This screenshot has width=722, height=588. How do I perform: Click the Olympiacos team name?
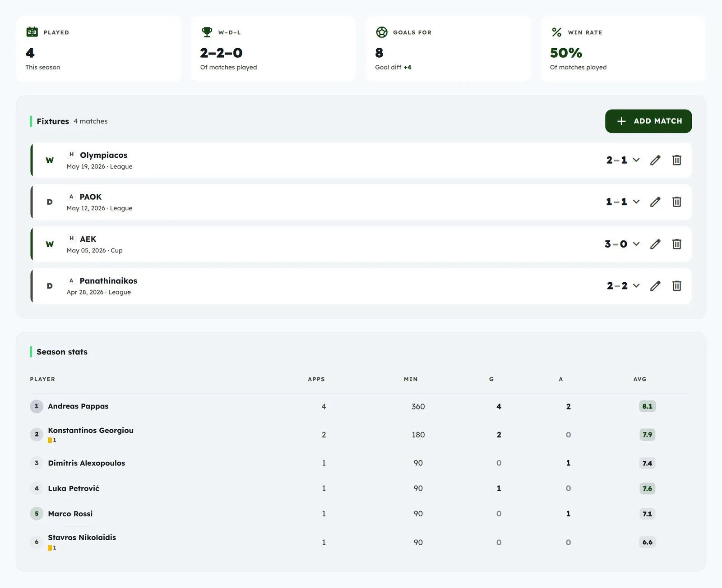pyautogui.click(x=104, y=155)
